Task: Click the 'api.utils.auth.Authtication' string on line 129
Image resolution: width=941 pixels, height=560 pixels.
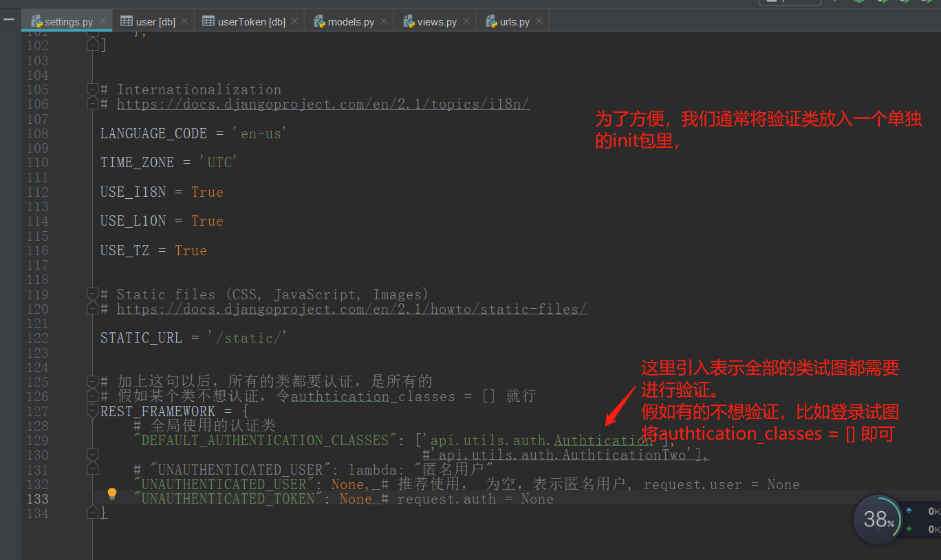Action: pos(541,440)
